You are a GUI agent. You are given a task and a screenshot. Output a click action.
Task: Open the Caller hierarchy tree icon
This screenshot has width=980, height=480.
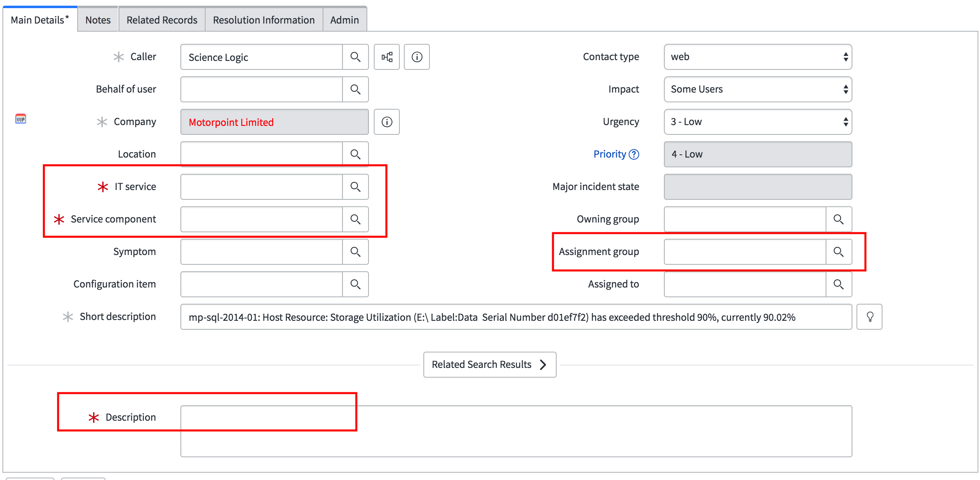pos(387,57)
